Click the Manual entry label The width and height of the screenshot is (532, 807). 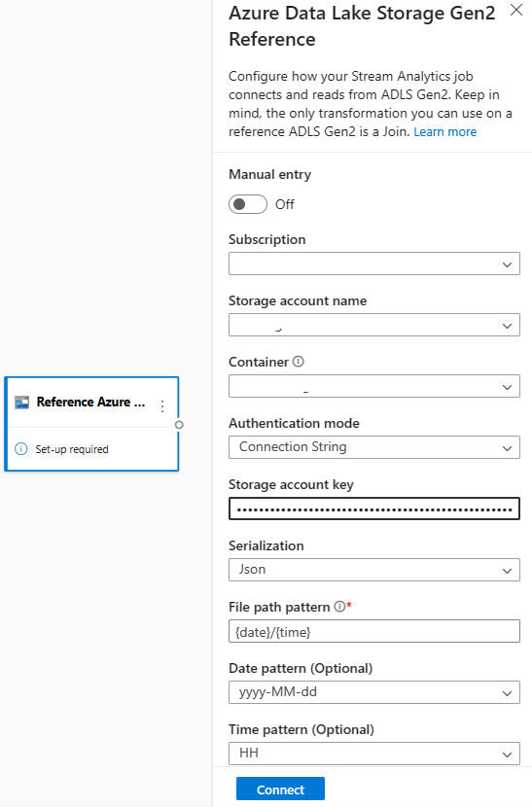[x=269, y=174]
